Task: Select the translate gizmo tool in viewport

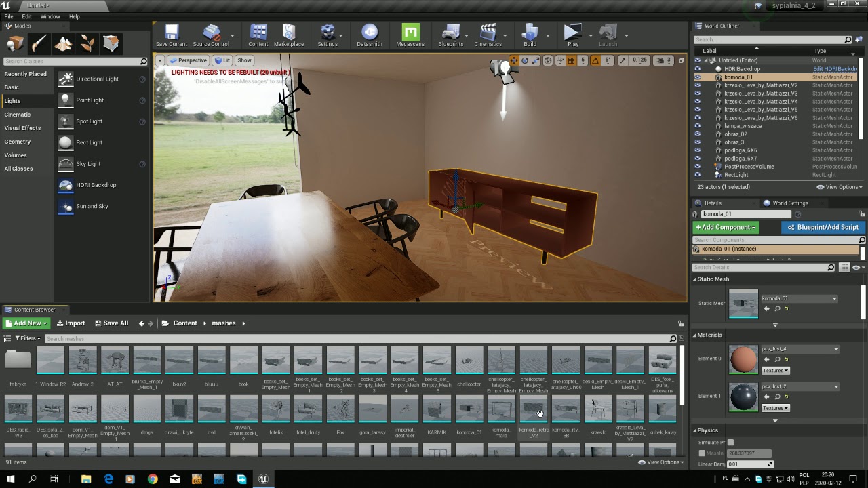Action: click(x=514, y=60)
